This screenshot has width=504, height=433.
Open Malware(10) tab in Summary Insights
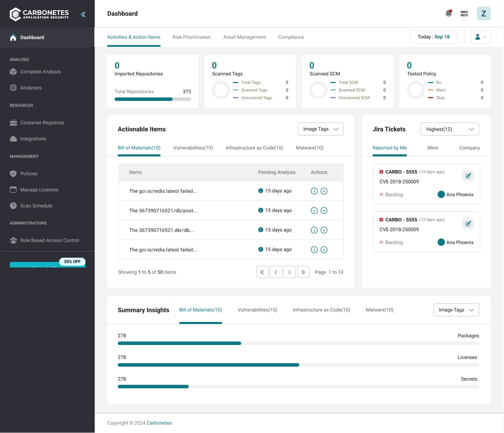(379, 310)
